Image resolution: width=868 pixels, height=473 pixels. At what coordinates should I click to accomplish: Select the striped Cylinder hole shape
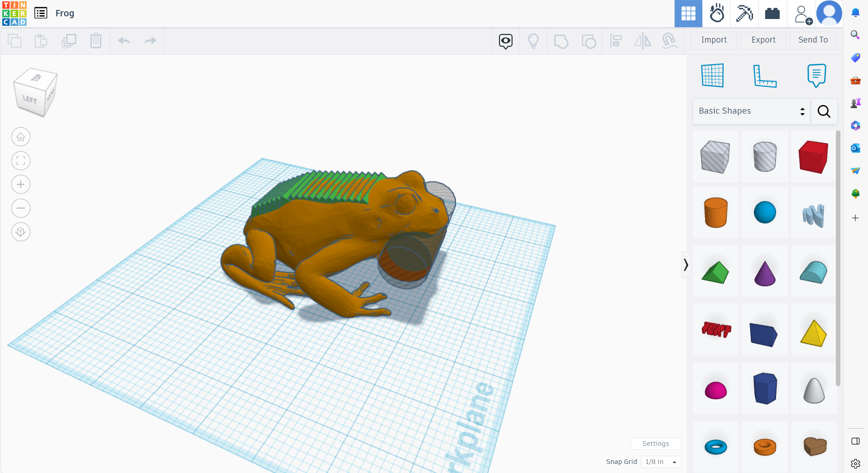click(765, 157)
